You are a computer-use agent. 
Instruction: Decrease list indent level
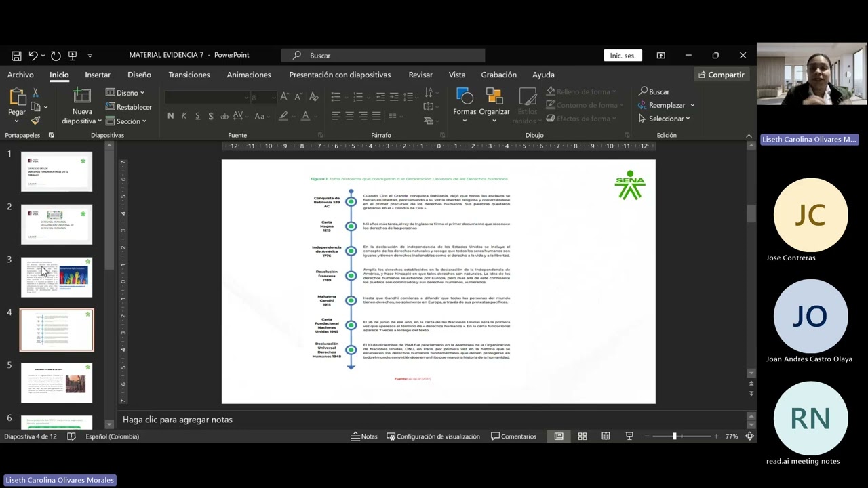380,97
